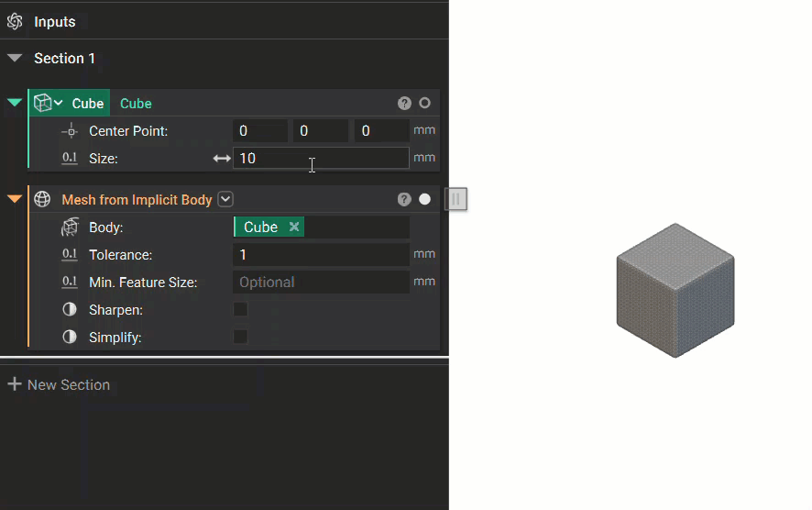Click the Tolerance scalar icon

click(x=70, y=254)
